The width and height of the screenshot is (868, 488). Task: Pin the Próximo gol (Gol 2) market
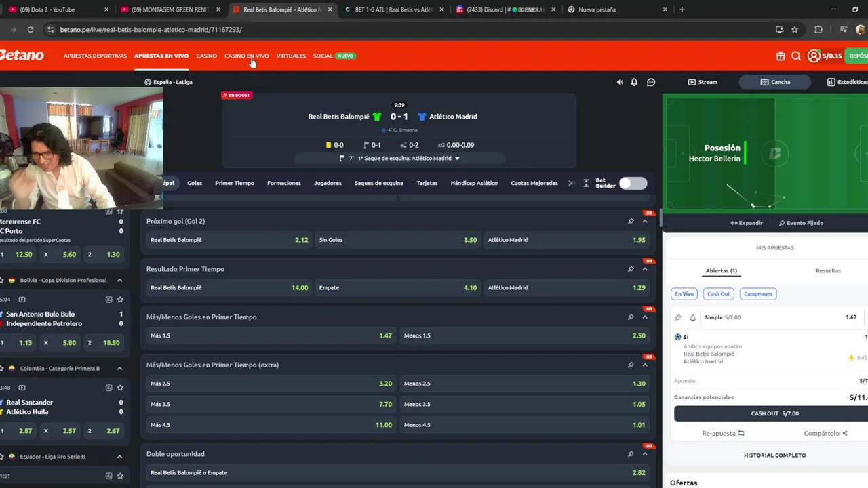coord(631,221)
